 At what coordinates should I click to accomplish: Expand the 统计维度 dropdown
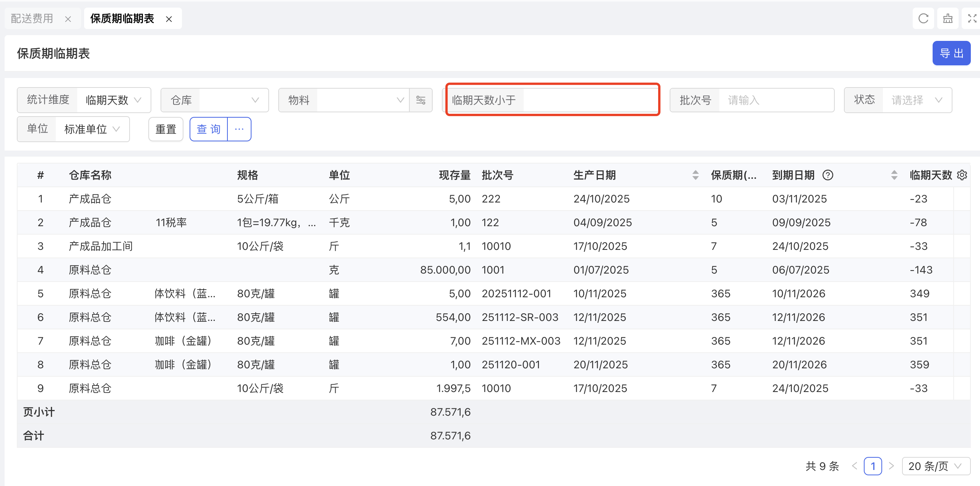click(114, 100)
